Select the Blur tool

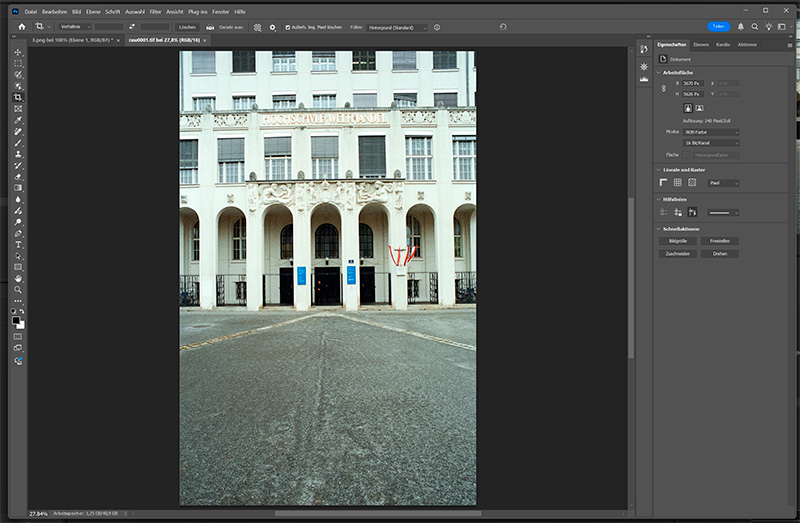(18, 199)
